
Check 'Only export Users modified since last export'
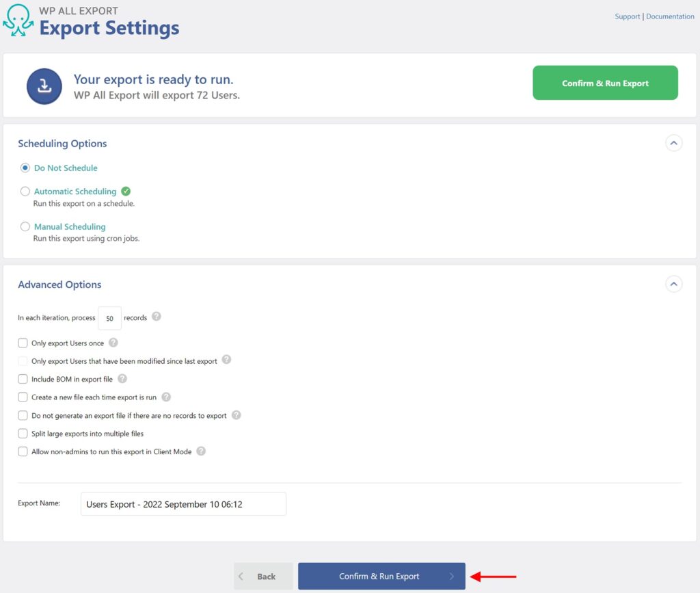pyautogui.click(x=23, y=360)
